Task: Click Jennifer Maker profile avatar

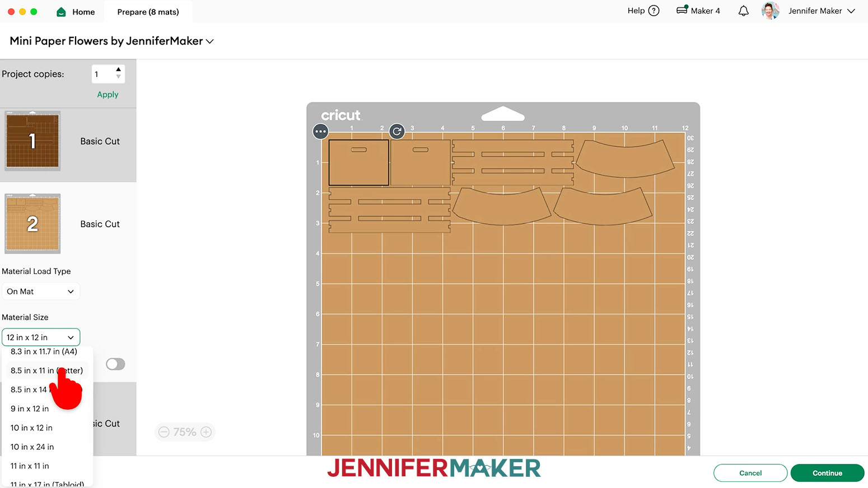Action: (x=770, y=11)
